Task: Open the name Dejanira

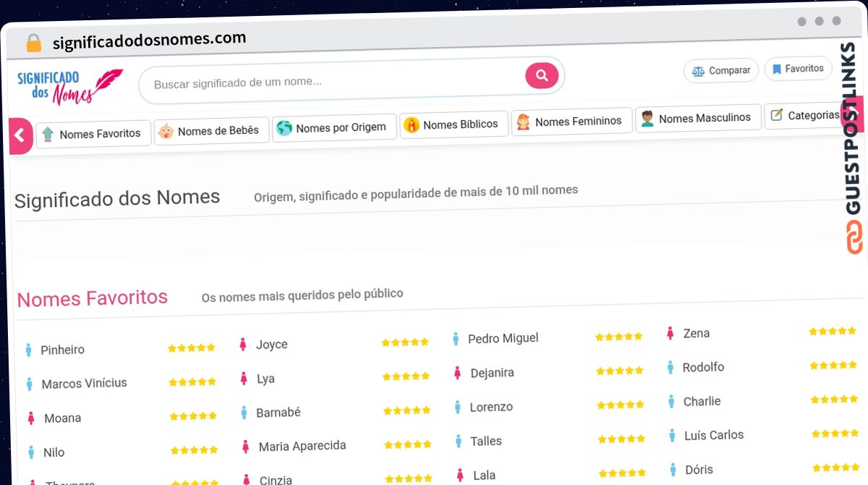Action: [x=492, y=373]
